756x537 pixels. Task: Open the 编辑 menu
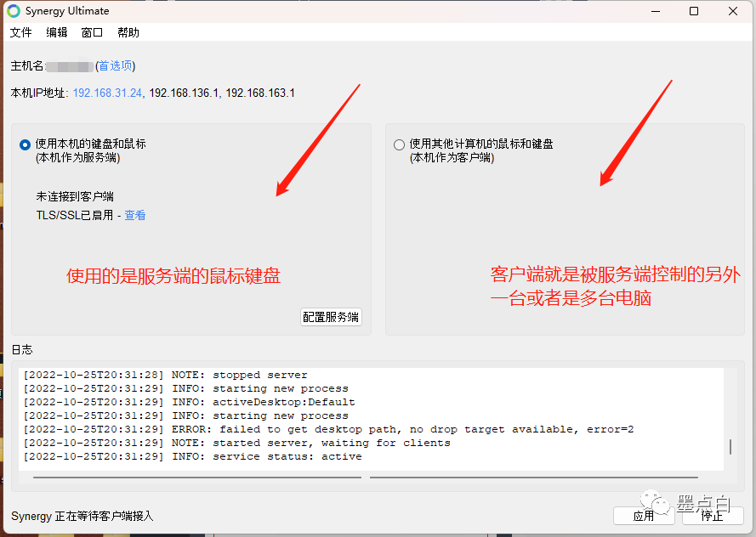(56, 32)
